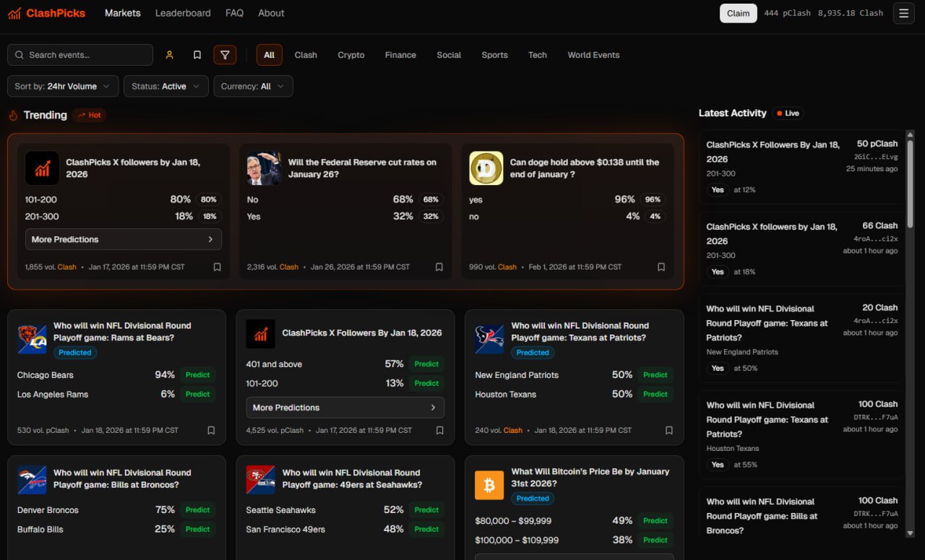Open the Status: Active dropdown
Image resolution: width=925 pixels, height=560 pixels.
coord(165,86)
